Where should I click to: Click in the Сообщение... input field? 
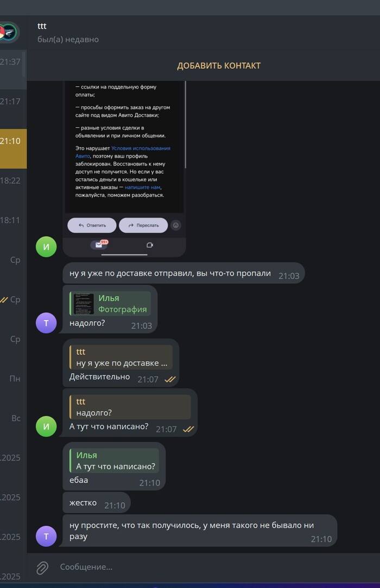(218, 567)
